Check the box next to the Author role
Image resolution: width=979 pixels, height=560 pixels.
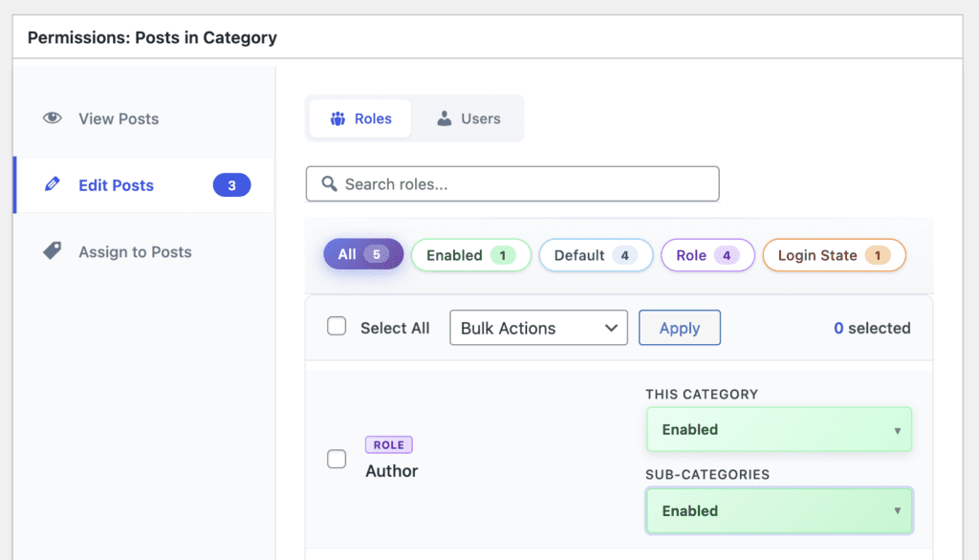click(x=337, y=459)
